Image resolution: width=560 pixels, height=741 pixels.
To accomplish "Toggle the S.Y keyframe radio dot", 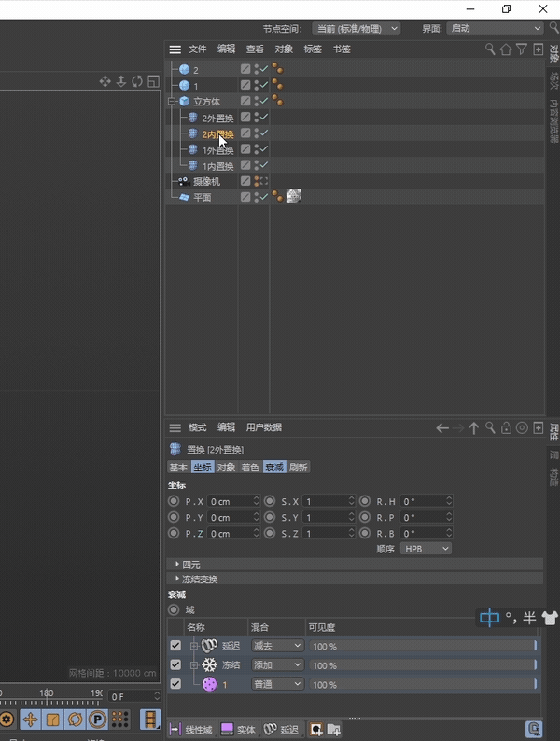I will coord(270,517).
